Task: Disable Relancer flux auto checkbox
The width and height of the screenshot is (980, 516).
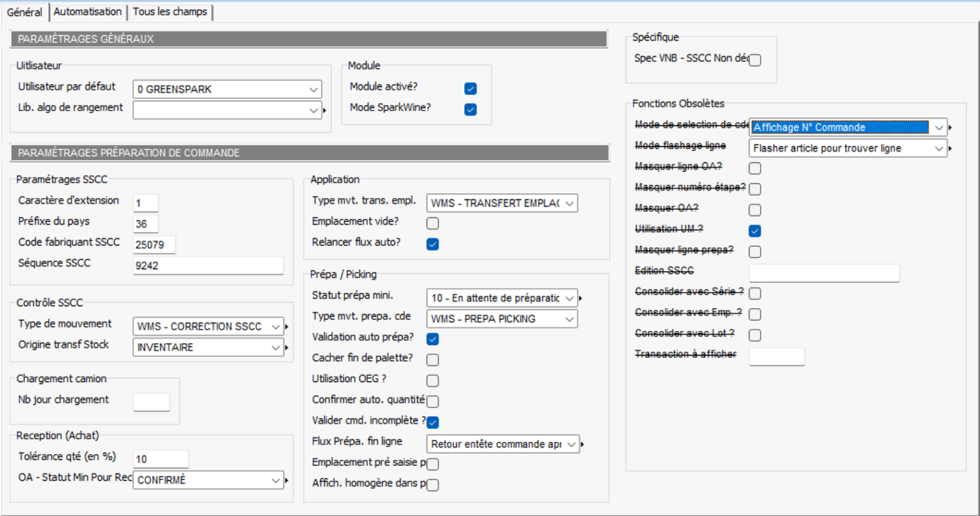Action: [433, 244]
